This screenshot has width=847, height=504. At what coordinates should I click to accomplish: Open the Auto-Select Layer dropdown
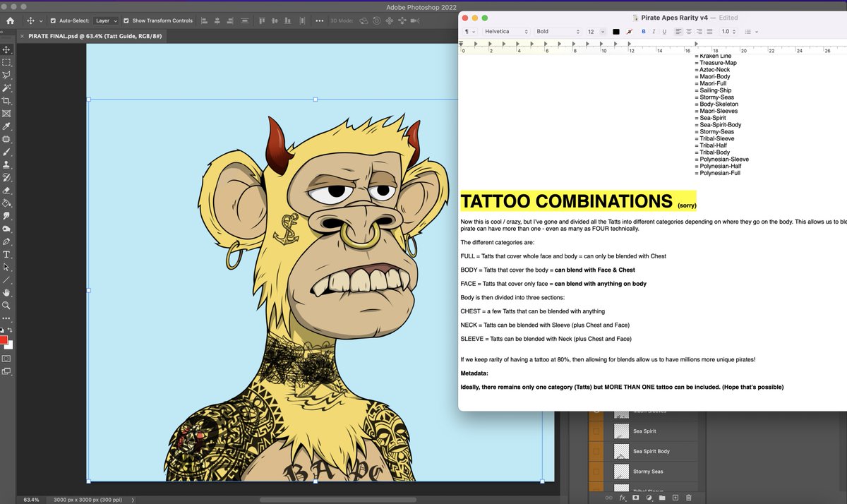pyautogui.click(x=106, y=20)
